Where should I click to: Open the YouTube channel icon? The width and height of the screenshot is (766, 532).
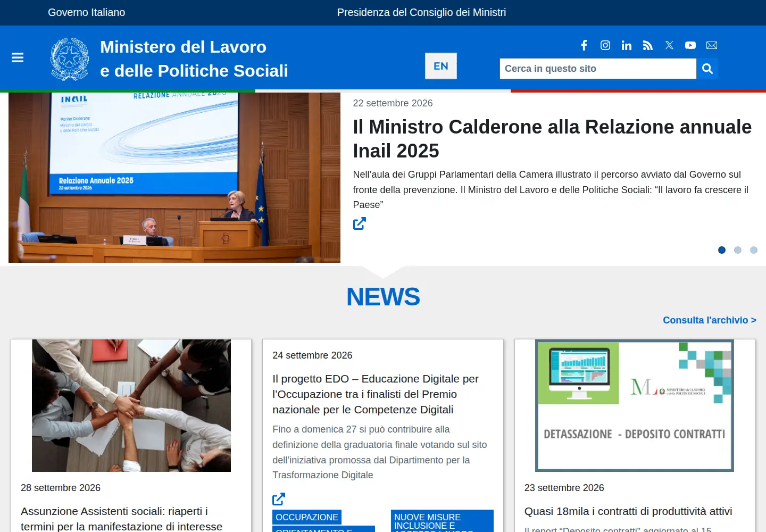point(690,45)
